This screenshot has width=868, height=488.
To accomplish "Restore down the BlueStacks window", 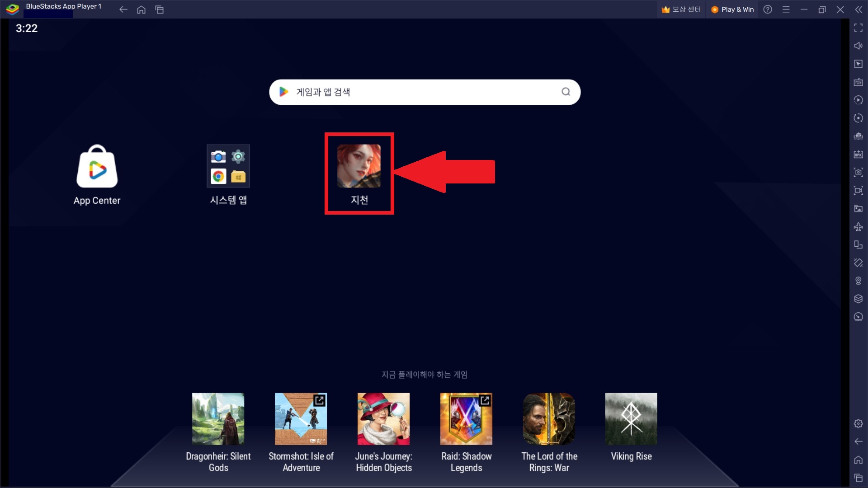I will 822,9.
